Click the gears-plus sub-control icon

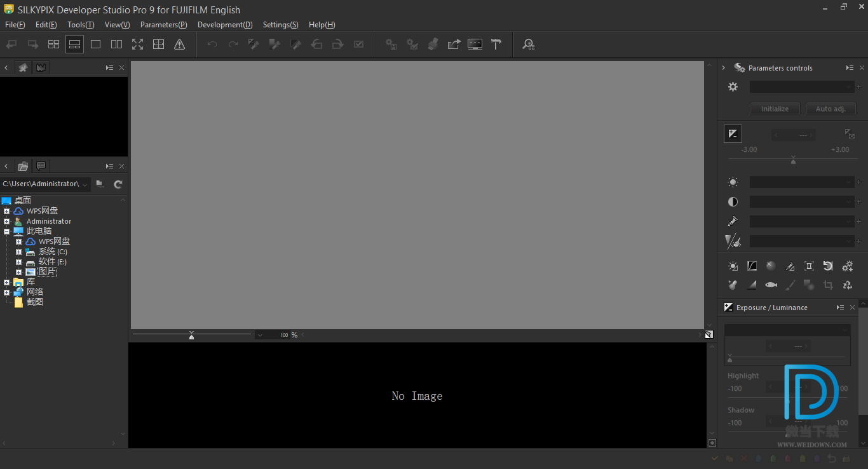pos(847,266)
